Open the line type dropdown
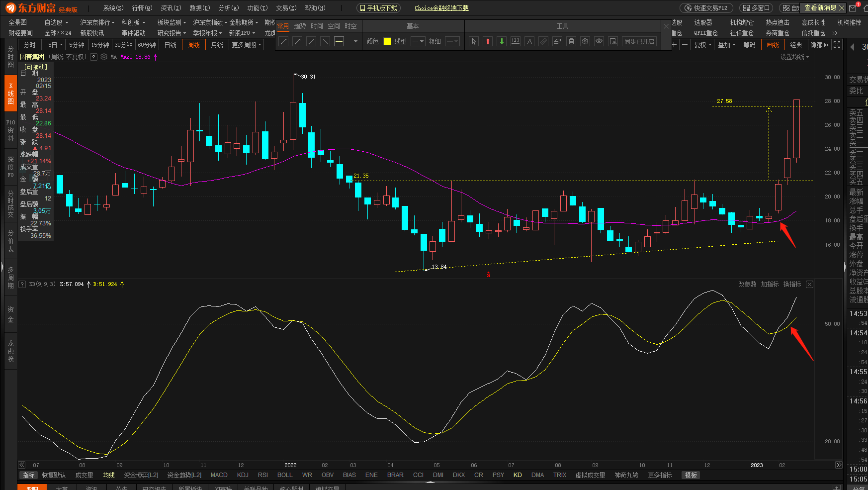Image resolution: width=868 pixels, height=490 pixels. coord(418,42)
